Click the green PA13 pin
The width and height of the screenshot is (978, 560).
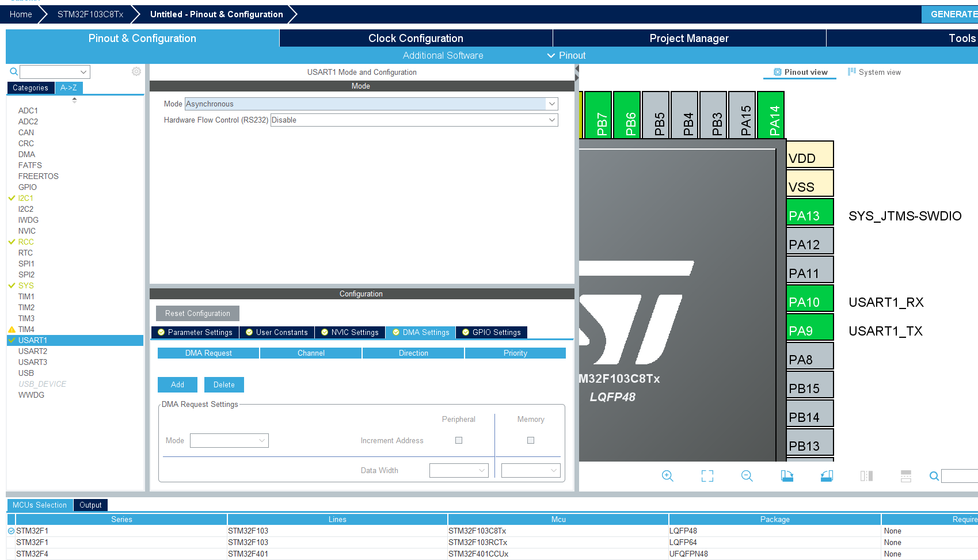[810, 212]
